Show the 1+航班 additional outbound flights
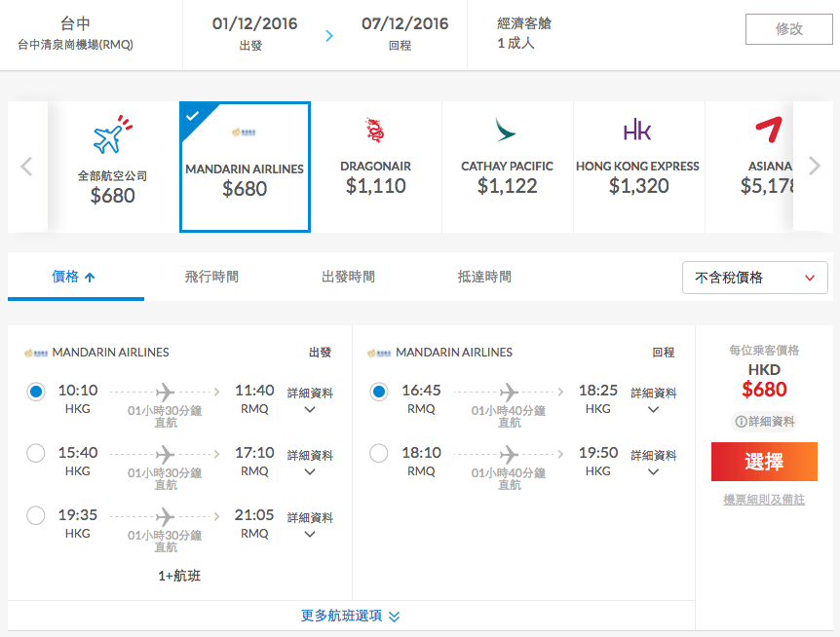Screen dimensions: 840x637 tap(179, 576)
